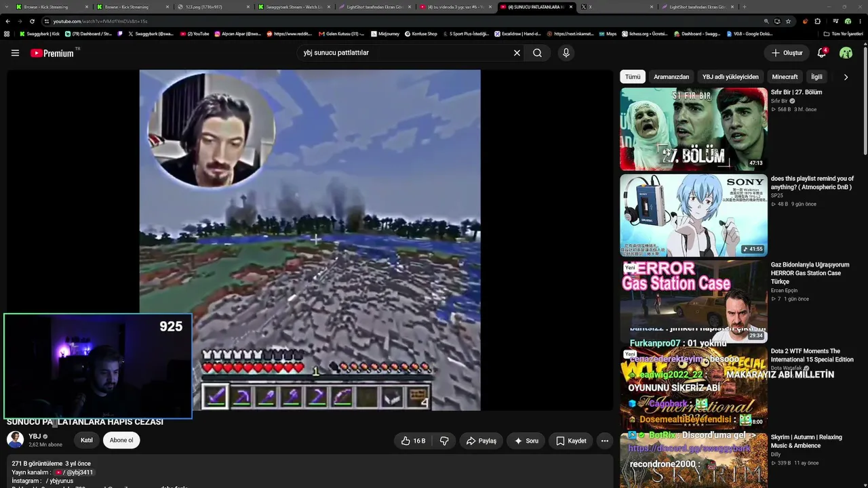This screenshot has height=488, width=868.
Task: Bookmark this page with the star
Action: click(x=788, y=21)
